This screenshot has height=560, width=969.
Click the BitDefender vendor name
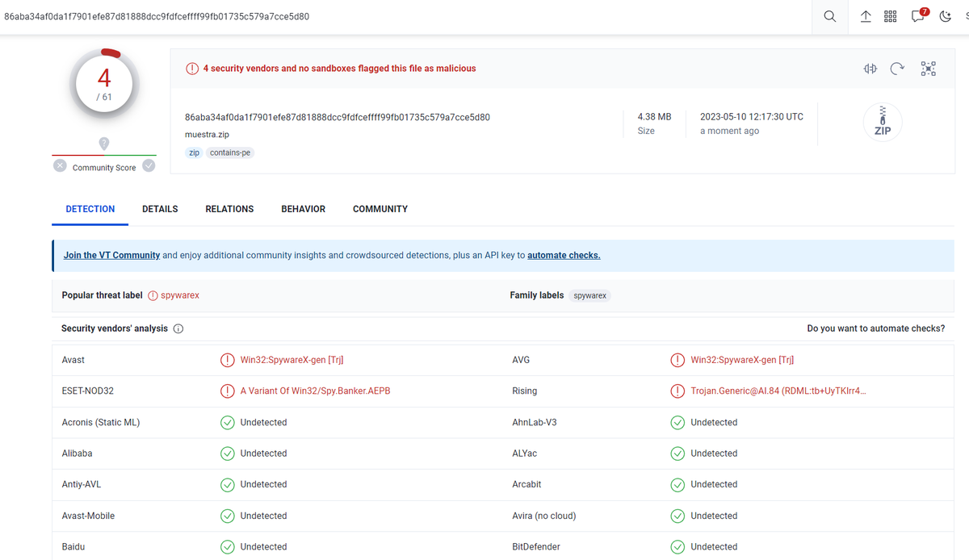point(535,546)
